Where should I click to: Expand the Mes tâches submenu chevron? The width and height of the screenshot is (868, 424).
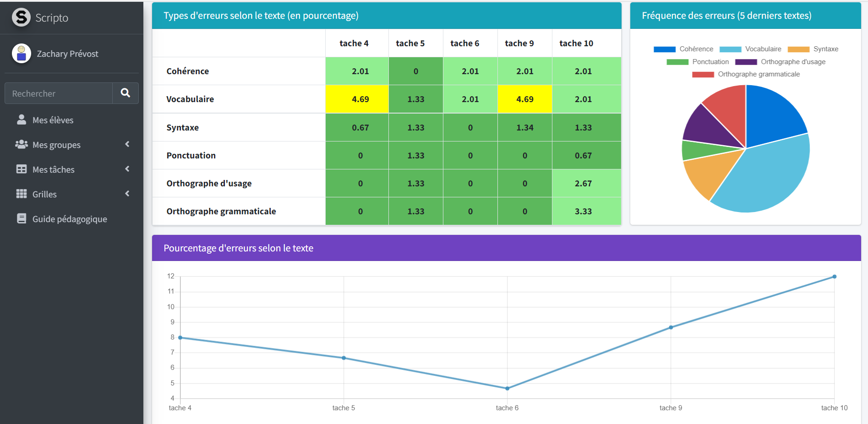pos(127,169)
